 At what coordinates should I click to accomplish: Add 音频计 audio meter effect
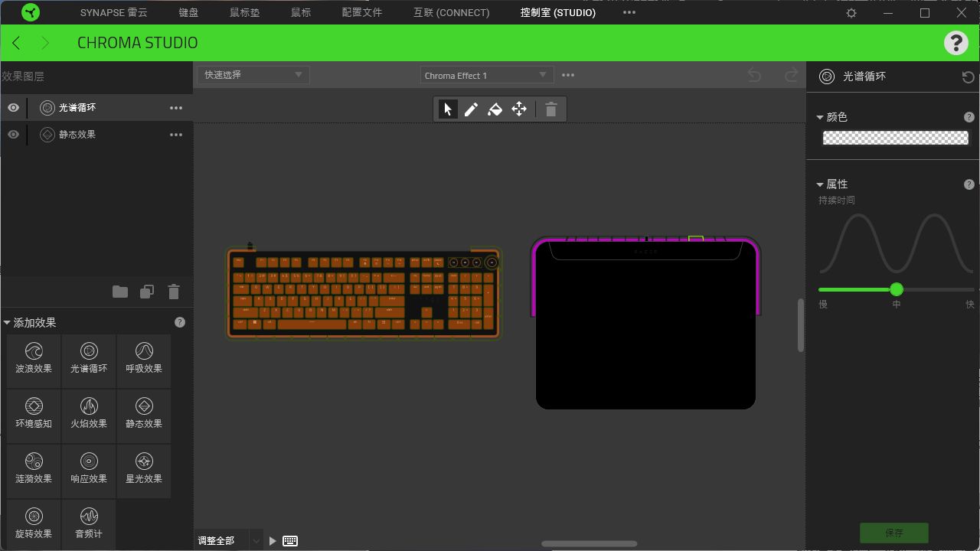coord(89,524)
